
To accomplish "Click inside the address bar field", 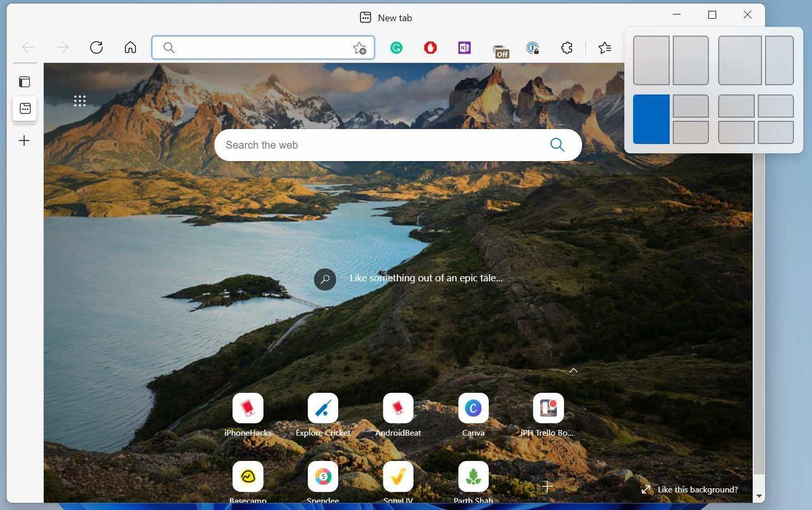I will click(x=262, y=48).
